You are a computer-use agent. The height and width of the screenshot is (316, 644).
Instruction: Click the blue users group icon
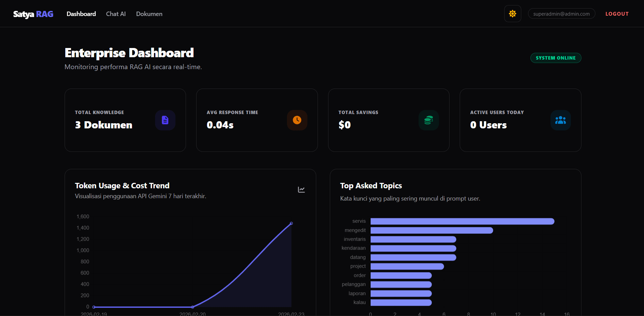click(x=560, y=120)
